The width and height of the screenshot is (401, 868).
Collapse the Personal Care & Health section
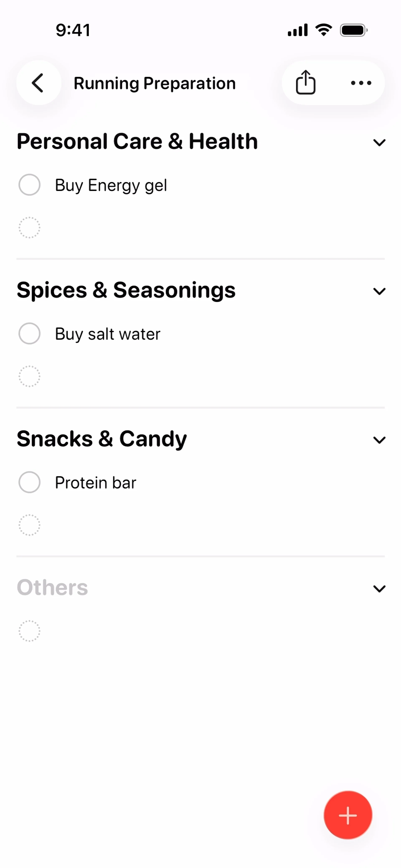[379, 143]
